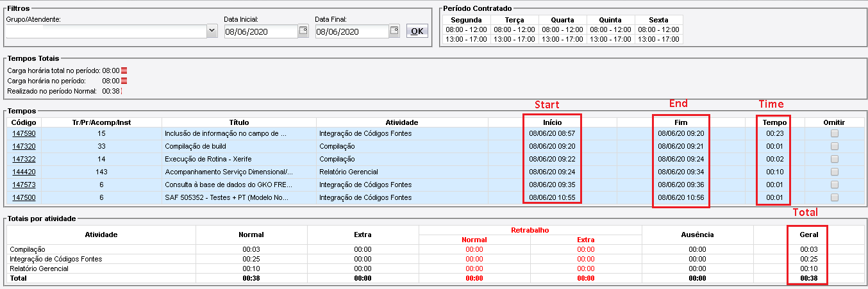Image resolution: width=868 pixels, height=289 pixels.
Task: Click 'Integração de Códigos Fontes' in totals table
Action: coord(55,259)
